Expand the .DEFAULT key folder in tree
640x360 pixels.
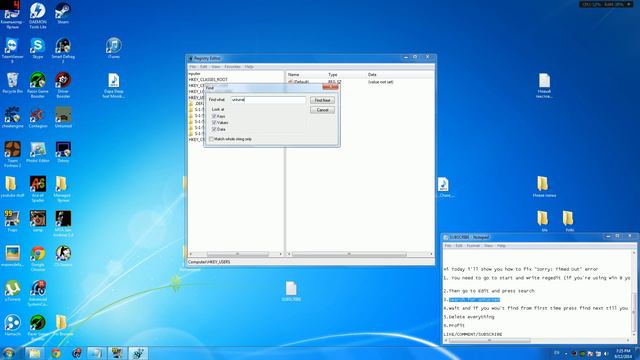(x=191, y=104)
